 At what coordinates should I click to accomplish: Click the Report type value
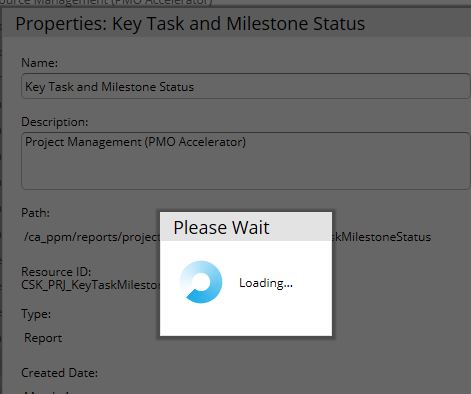click(43, 338)
